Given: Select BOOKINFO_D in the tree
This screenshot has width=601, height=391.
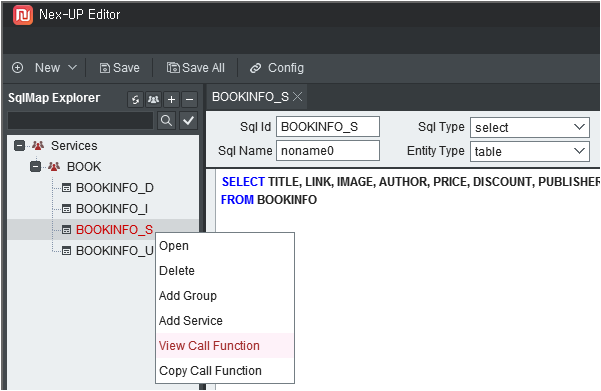Looking at the screenshot, I should pos(115,188).
